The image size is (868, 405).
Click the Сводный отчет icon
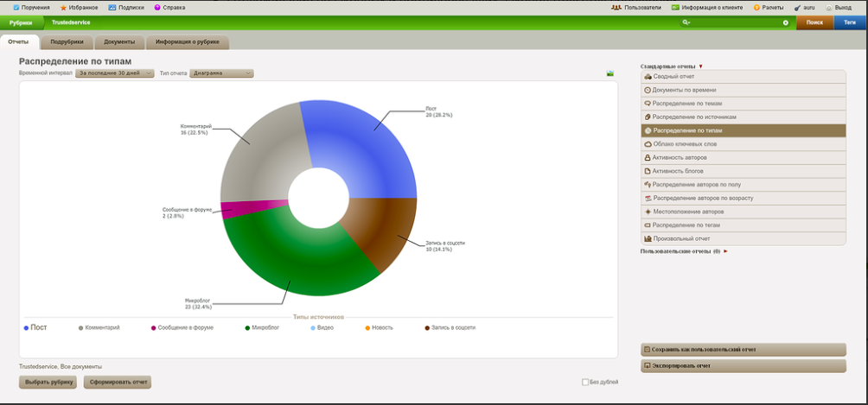coord(648,76)
